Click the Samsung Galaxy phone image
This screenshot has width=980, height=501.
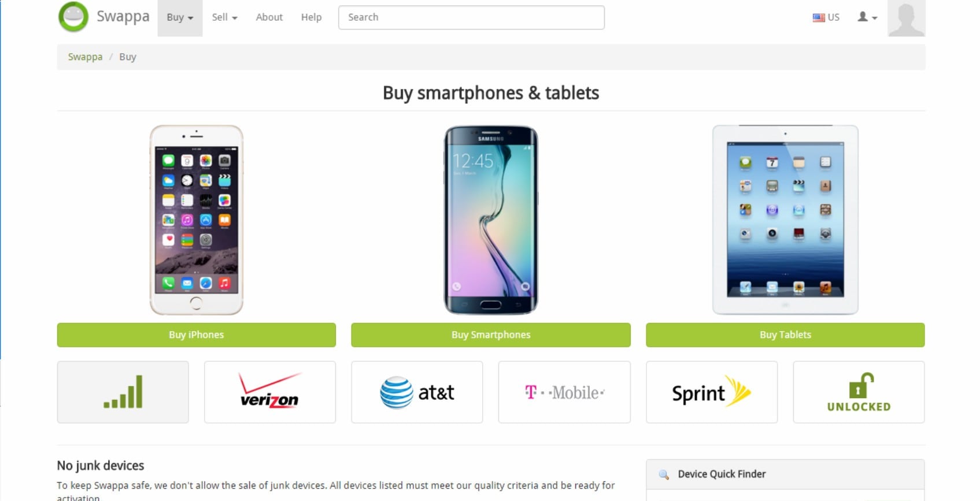click(491, 220)
